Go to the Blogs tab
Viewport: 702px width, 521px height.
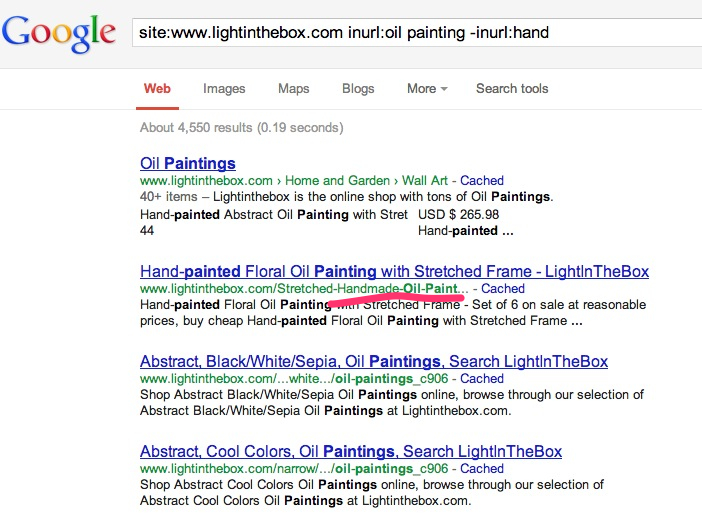point(358,89)
